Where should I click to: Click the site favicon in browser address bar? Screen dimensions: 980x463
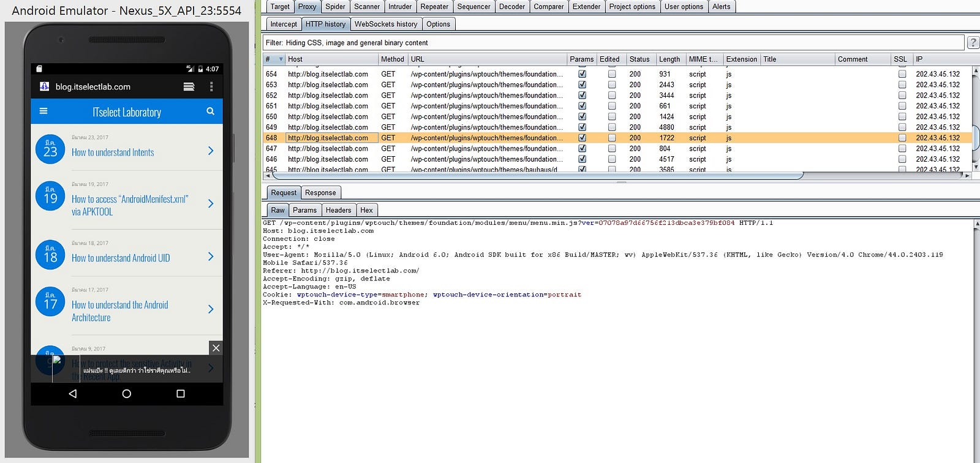(x=44, y=87)
